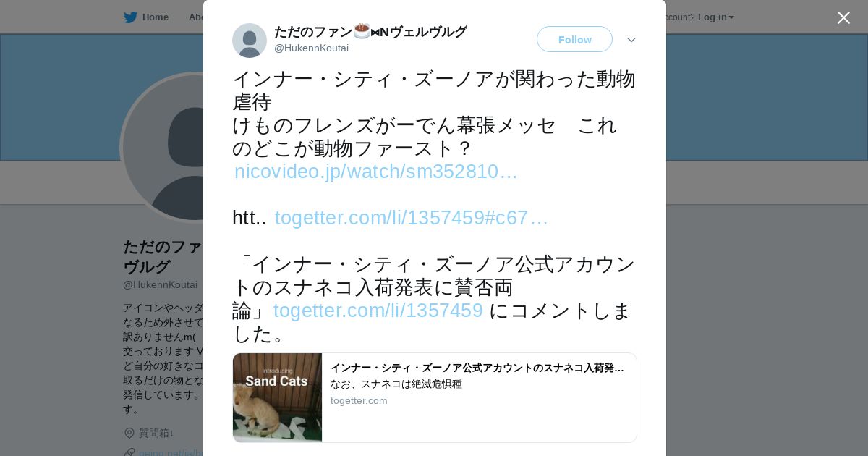The image size is (868, 456).
Task: Follow the @HukennKoutai account
Action: pyautogui.click(x=574, y=39)
